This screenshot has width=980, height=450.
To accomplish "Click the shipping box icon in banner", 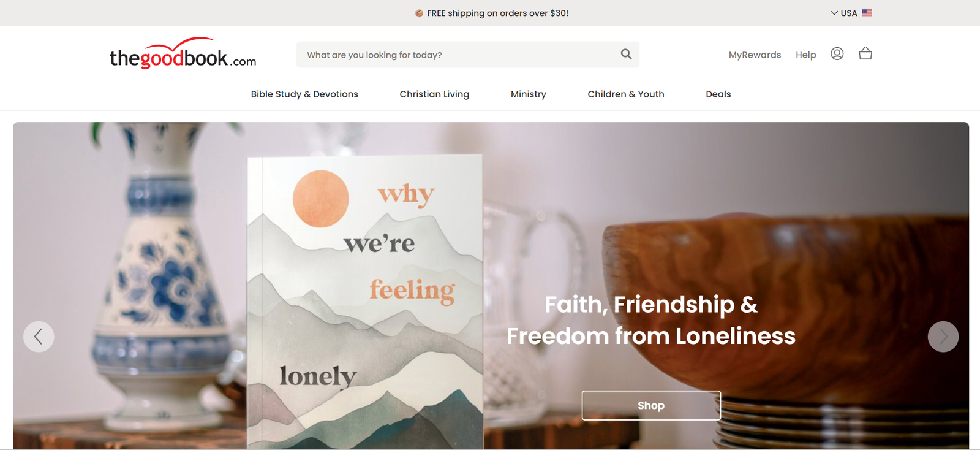I will [419, 13].
